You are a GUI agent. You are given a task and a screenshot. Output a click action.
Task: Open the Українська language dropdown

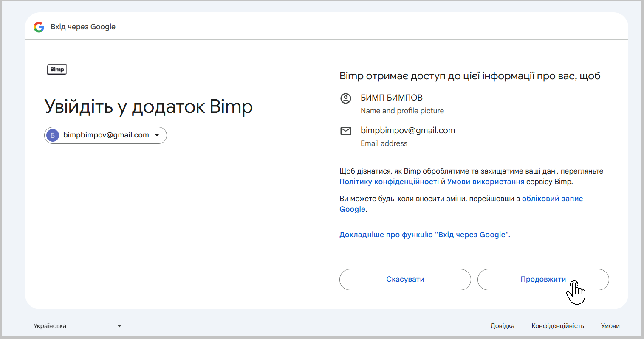point(78,326)
